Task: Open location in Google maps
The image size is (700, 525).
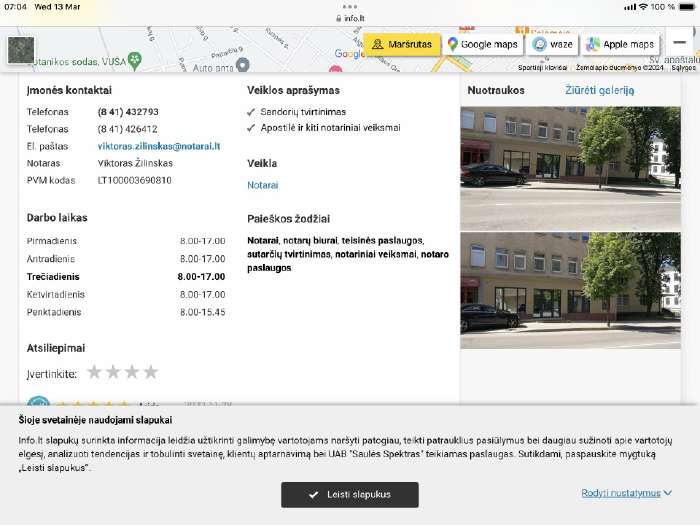Action: [x=483, y=44]
